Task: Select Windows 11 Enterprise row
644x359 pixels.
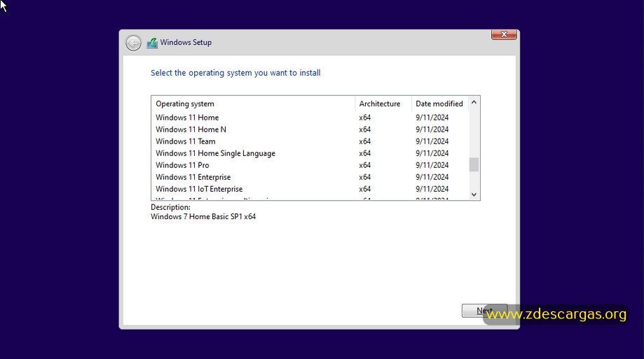Action: tap(310, 177)
